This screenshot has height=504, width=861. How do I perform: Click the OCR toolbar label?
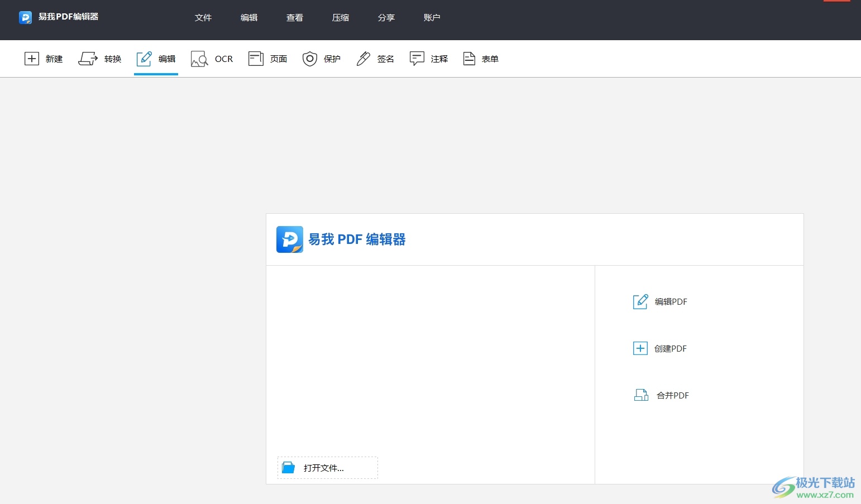[x=224, y=59]
